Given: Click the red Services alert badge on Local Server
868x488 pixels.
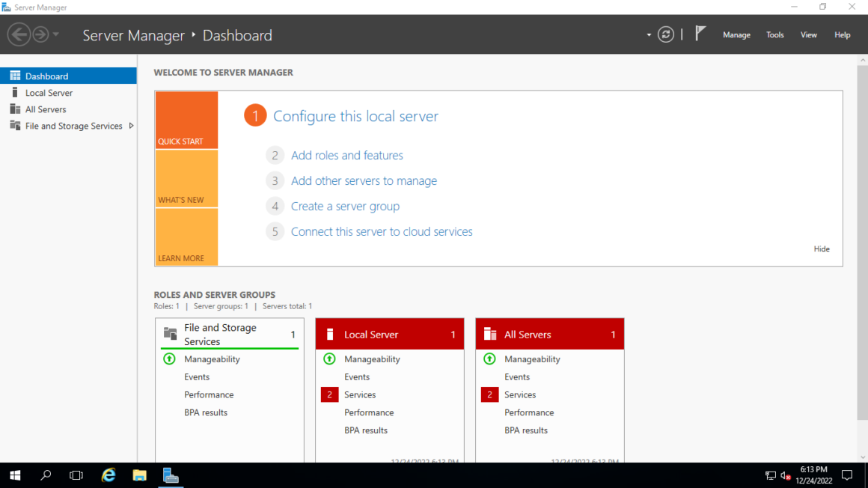Looking at the screenshot, I should (329, 394).
